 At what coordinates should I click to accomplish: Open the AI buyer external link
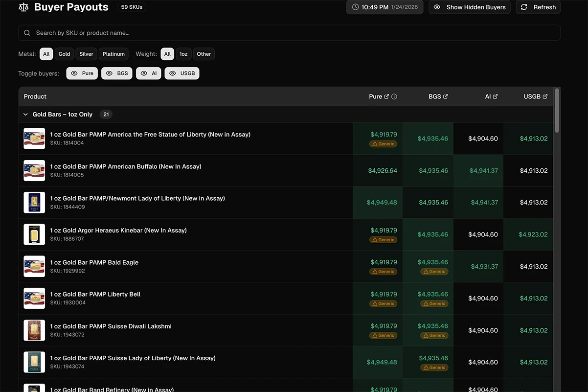coord(496,96)
